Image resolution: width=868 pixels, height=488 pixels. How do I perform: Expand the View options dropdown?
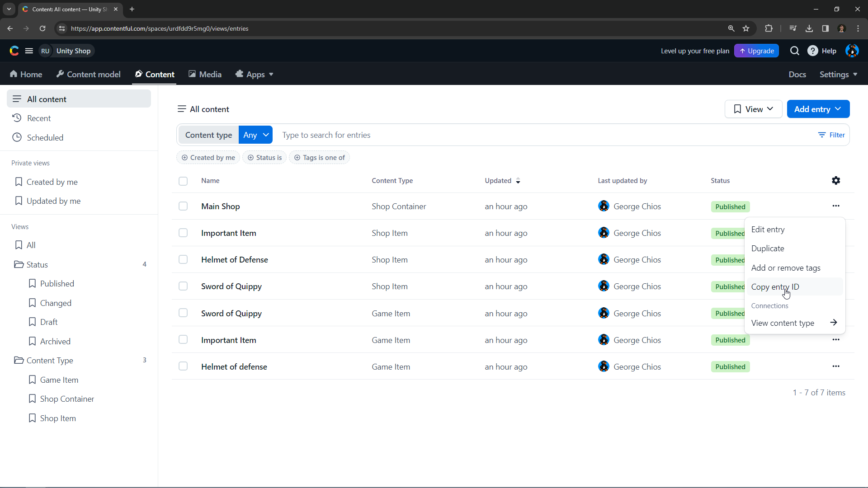pos(755,109)
